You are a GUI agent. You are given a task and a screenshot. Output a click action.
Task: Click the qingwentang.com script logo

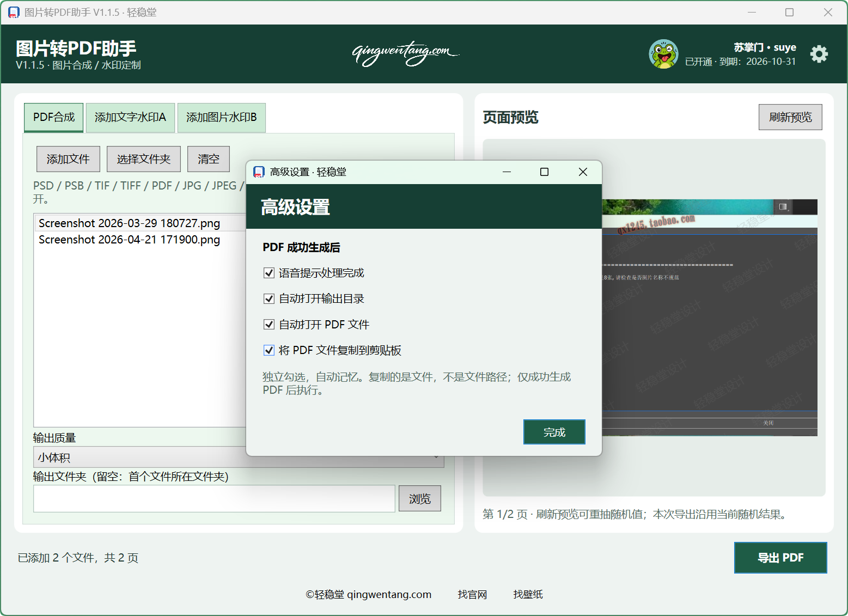406,53
